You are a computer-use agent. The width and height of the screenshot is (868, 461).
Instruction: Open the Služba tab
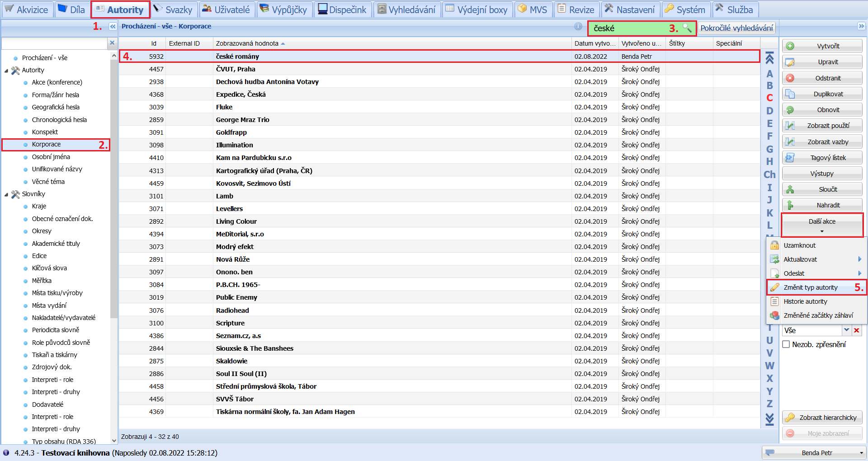point(735,9)
